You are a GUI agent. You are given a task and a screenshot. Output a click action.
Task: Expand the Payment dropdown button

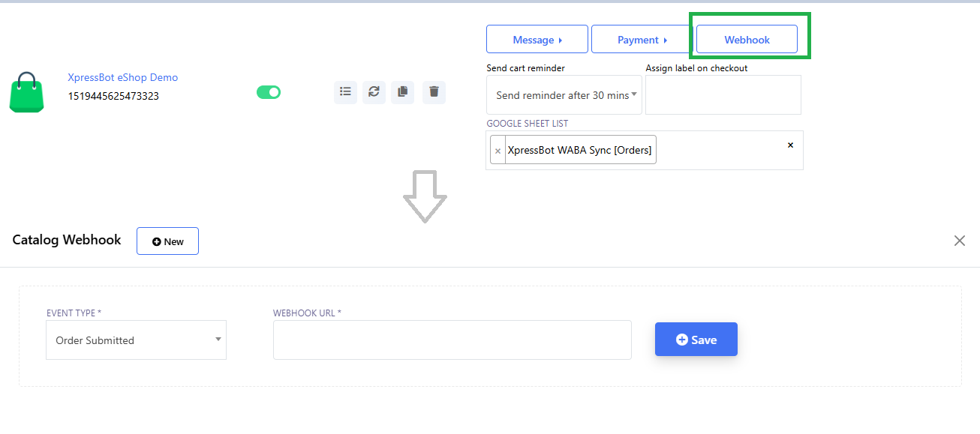tap(642, 40)
